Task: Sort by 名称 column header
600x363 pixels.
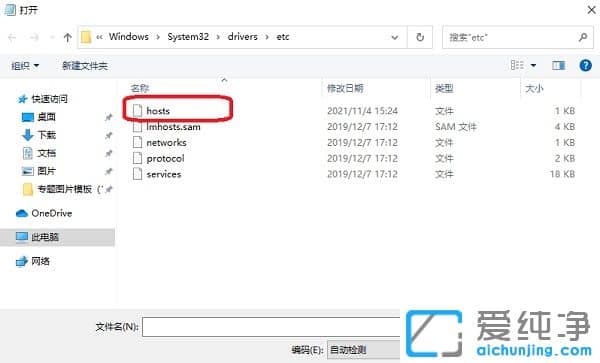Action: 140,88
